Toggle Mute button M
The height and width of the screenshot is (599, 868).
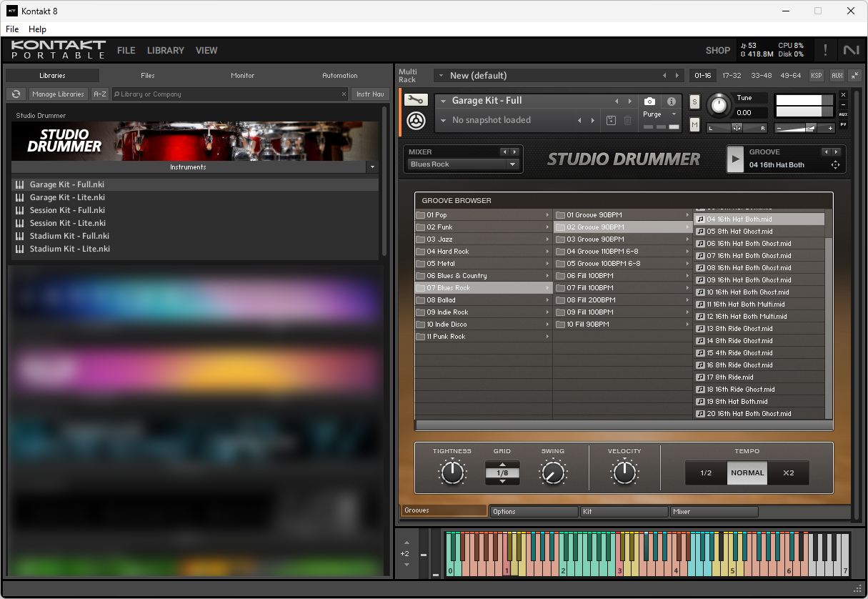coord(694,124)
